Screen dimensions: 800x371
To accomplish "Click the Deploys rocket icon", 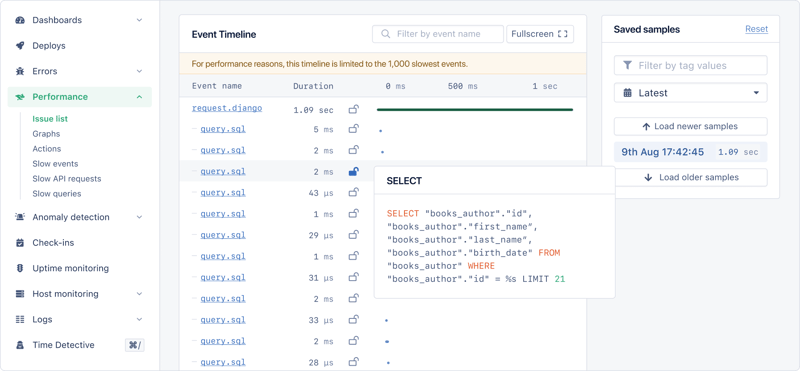I will (20, 46).
